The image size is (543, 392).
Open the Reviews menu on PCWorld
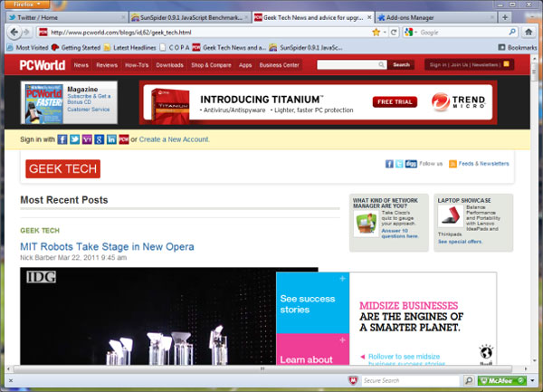(107, 65)
